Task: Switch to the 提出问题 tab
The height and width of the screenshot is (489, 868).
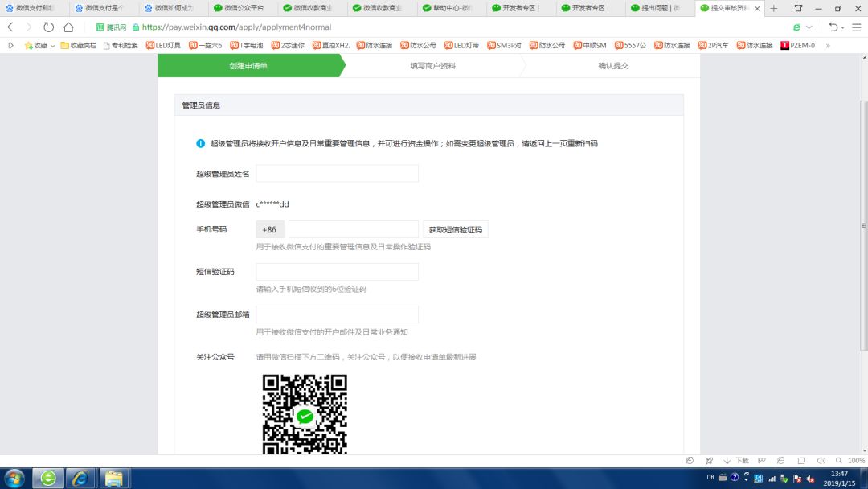Action: click(661, 8)
